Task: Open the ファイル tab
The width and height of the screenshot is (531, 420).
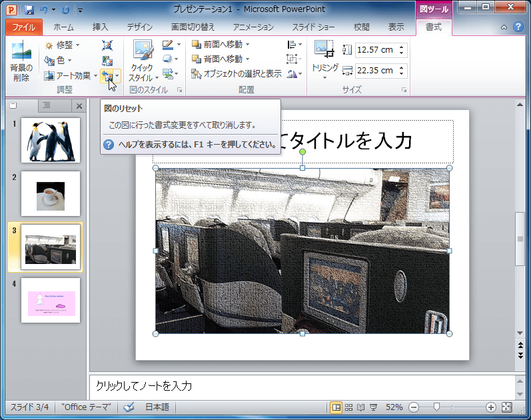Action: (x=24, y=27)
